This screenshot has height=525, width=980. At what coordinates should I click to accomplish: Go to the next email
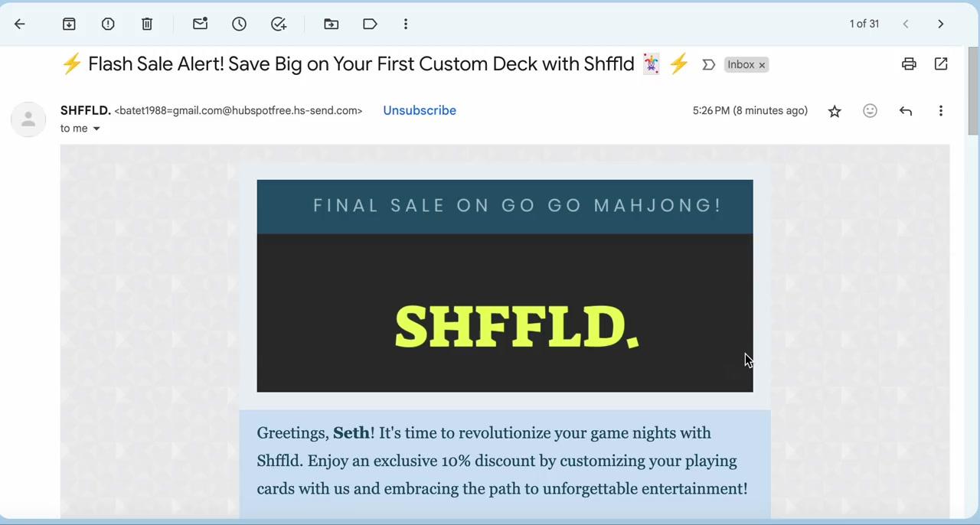point(941,24)
